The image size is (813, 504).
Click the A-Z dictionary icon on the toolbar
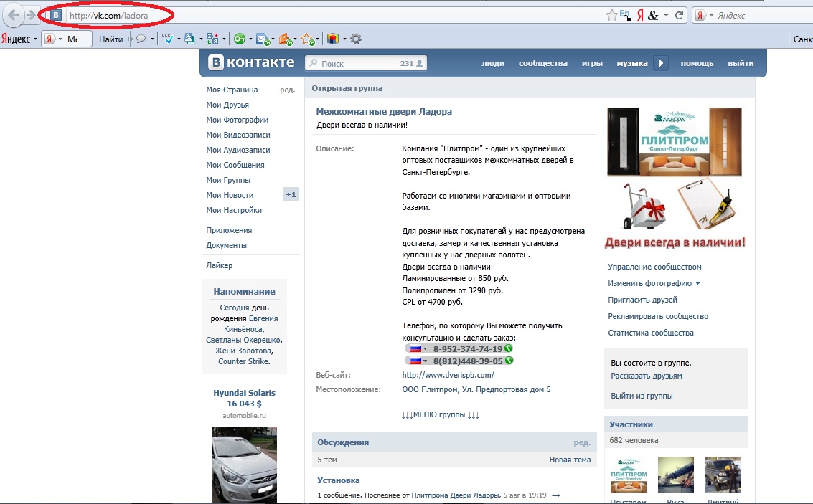tap(189, 39)
